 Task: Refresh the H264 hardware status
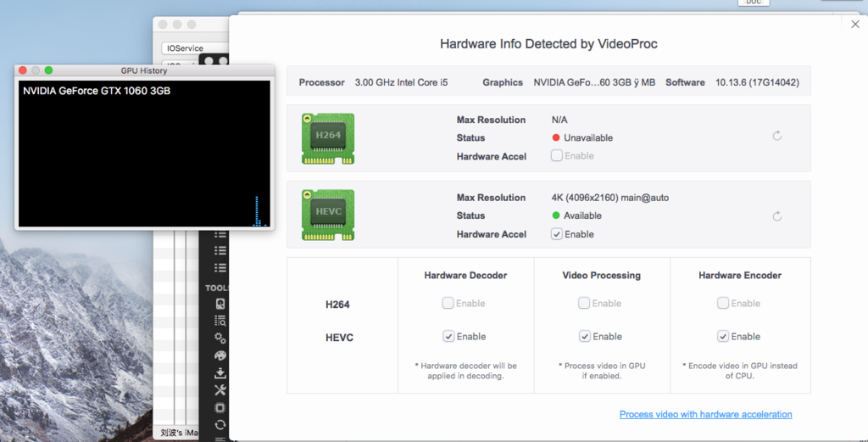[776, 136]
